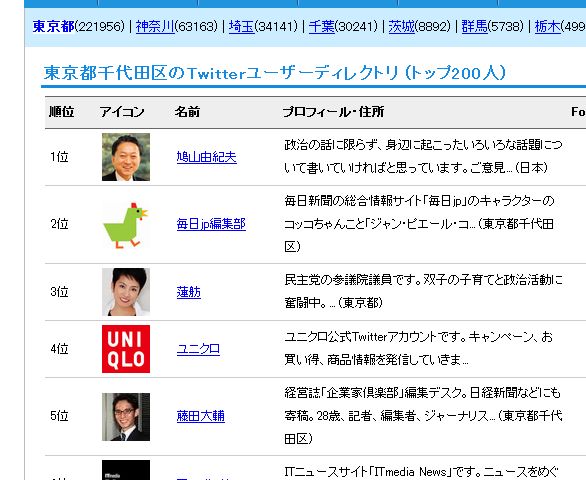The width and height of the screenshot is (586, 480).
Task: Click the bold 東京都 prefecture entry
Action: (x=53, y=26)
